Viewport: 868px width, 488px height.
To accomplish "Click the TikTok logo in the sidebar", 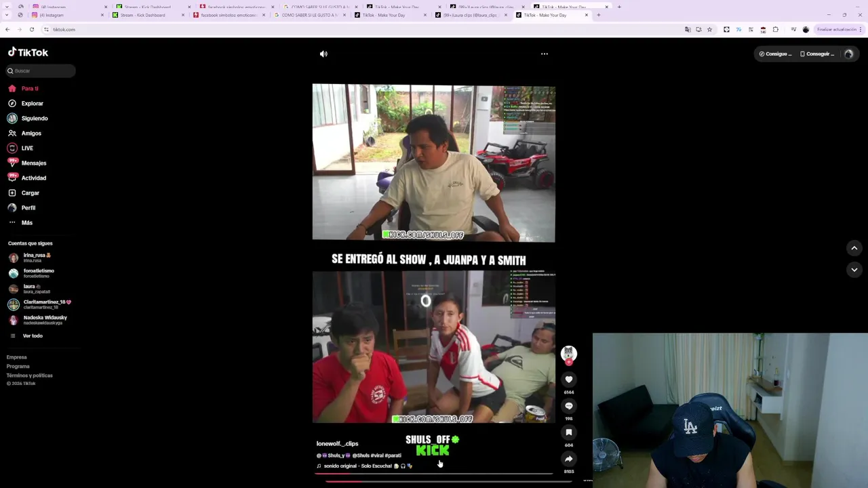I will (x=28, y=52).
